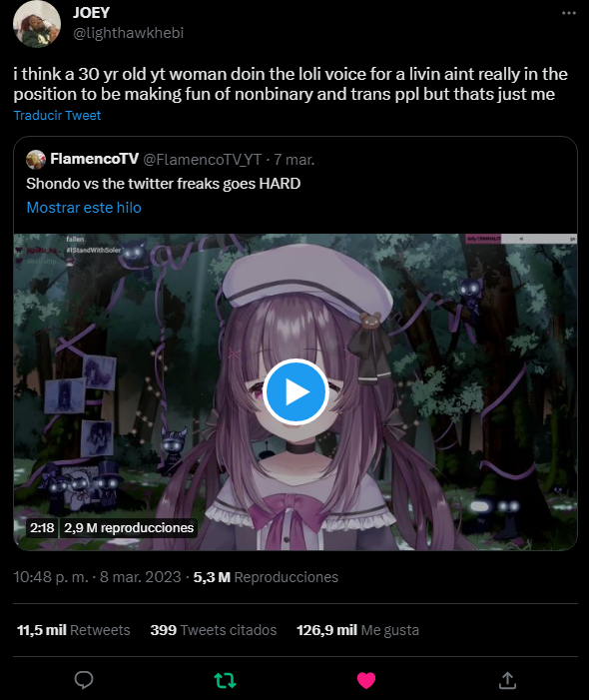The height and width of the screenshot is (700, 589).
Task: Open JOEY's profile avatar
Action: pyautogui.click(x=37, y=24)
